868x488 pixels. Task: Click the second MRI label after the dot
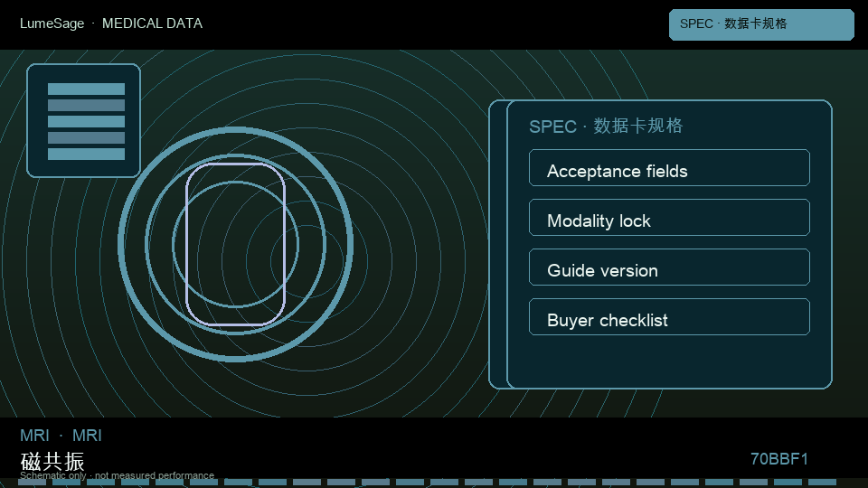click(x=87, y=436)
